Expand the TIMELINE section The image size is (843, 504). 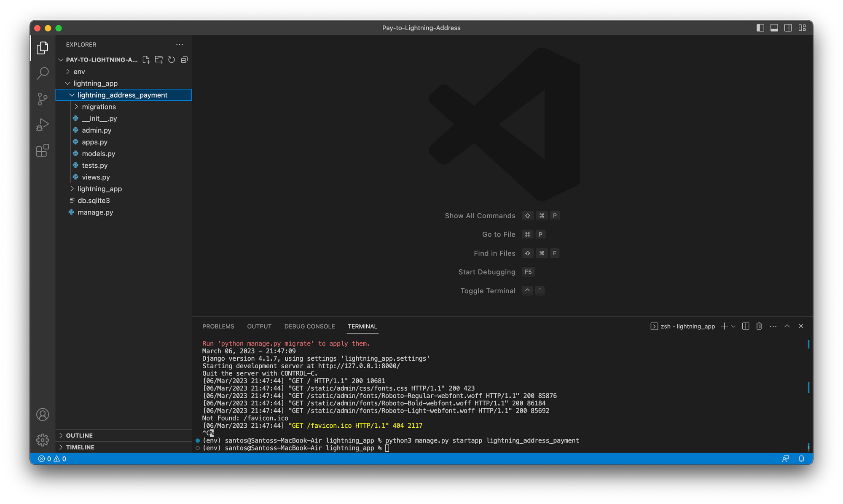coord(124,448)
